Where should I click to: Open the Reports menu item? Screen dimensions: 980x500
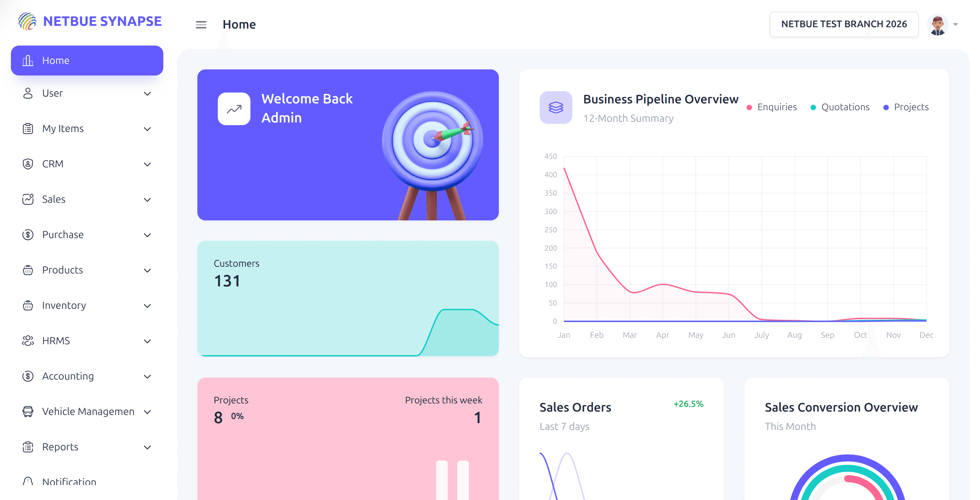coord(87,447)
